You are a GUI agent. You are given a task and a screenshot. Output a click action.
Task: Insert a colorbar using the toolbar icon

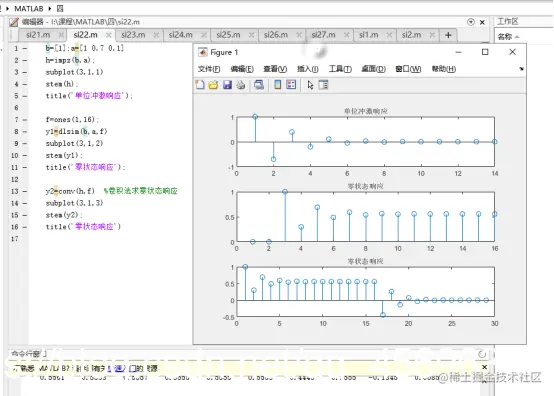pyautogui.click(x=278, y=85)
